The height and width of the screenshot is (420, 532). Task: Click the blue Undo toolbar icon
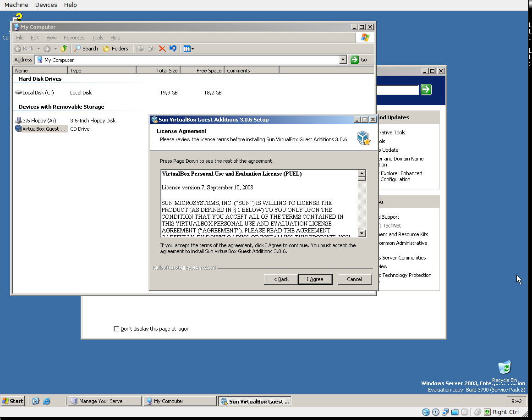pos(173,49)
